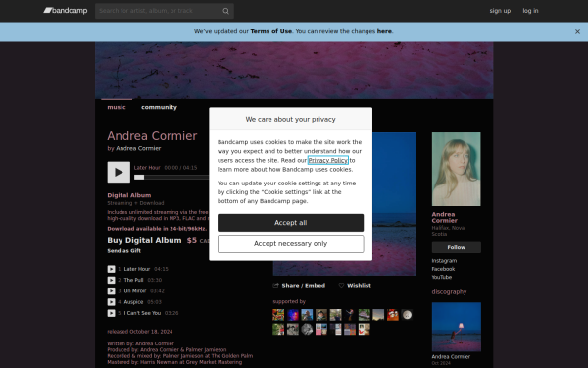
Task: Click Accept necessary only button
Action: coord(290,244)
